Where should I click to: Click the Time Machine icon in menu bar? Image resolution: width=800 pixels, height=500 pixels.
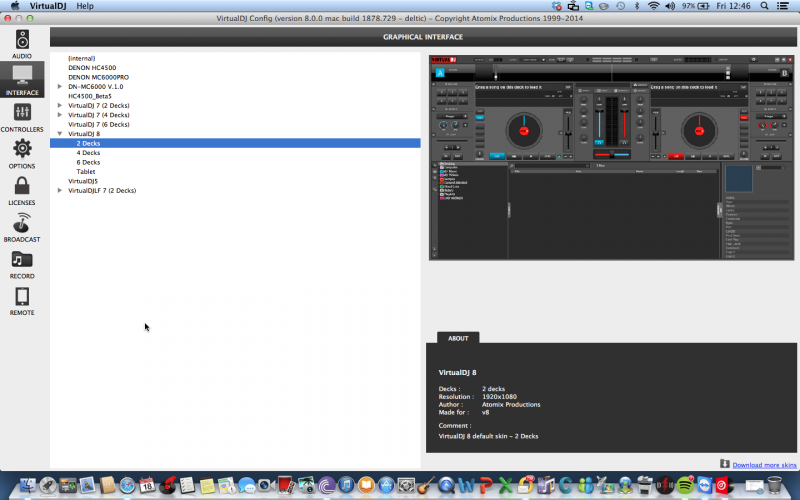[x=620, y=6]
